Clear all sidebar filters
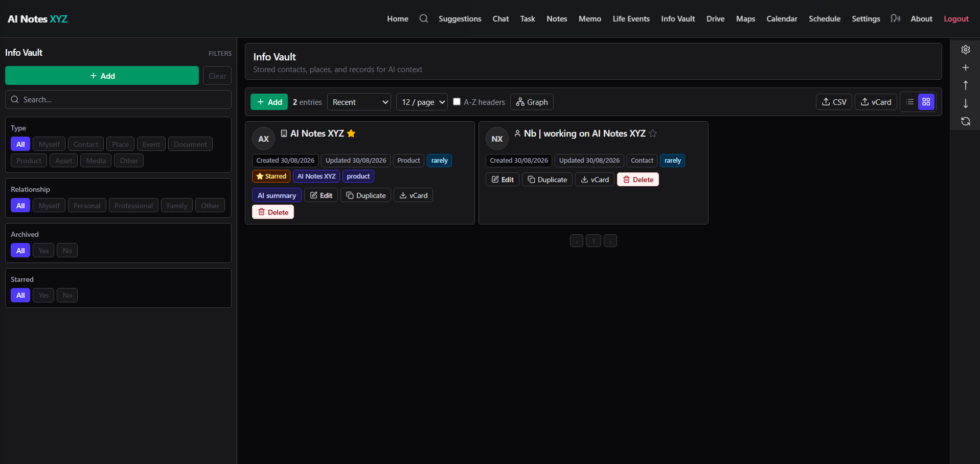980x464 pixels. [x=217, y=76]
